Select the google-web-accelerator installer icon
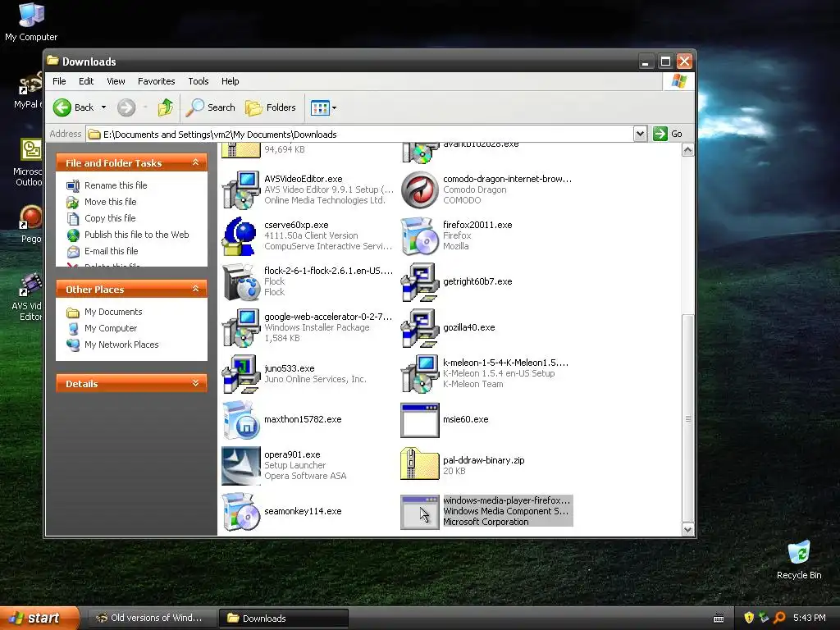Viewport: 840px width, 630px height. (241, 328)
